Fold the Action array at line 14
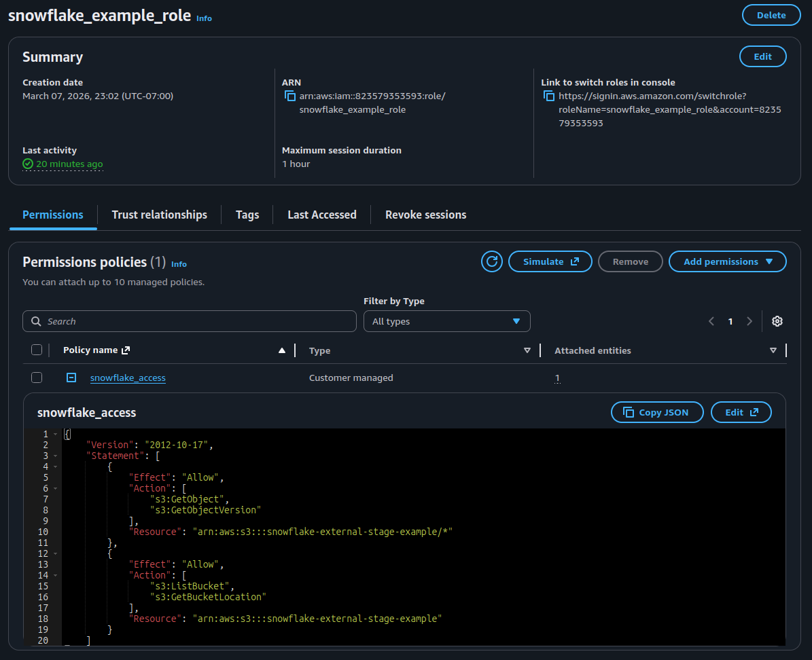The image size is (812, 660). (56, 576)
